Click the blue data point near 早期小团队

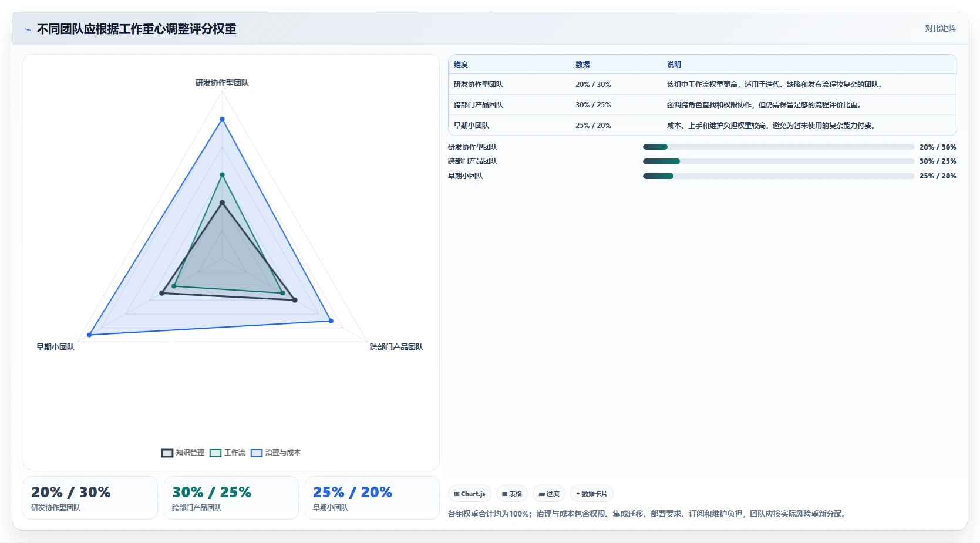89,335
